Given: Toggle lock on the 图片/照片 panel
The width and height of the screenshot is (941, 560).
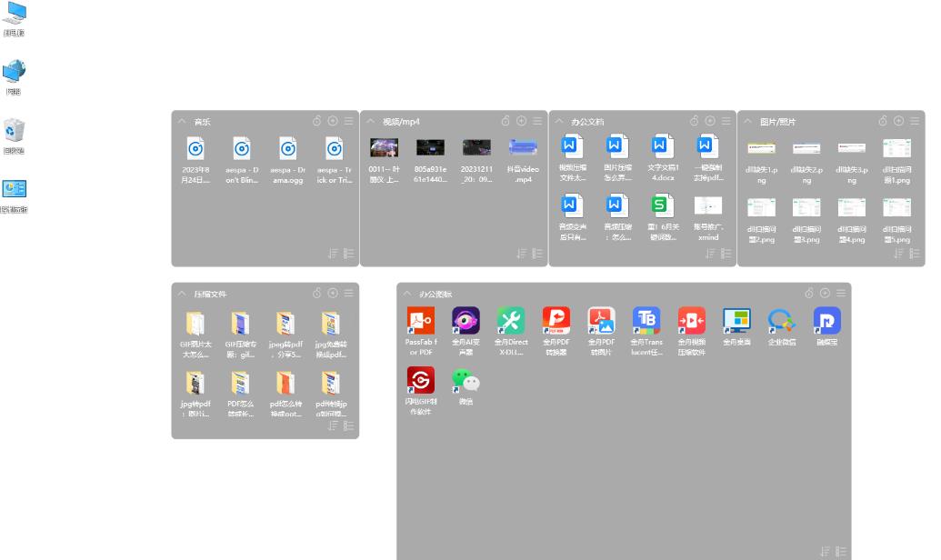Looking at the screenshot, I should click(x=883, y=121).
